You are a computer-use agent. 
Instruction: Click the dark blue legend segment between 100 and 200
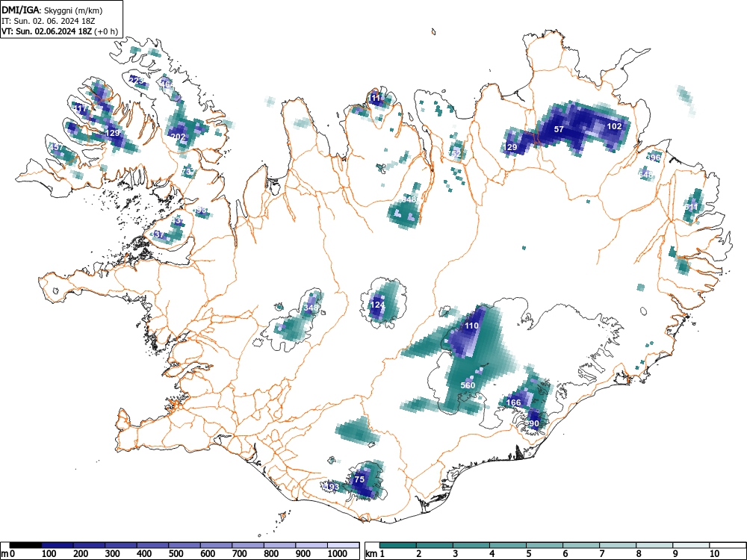[x=58, y=545]
